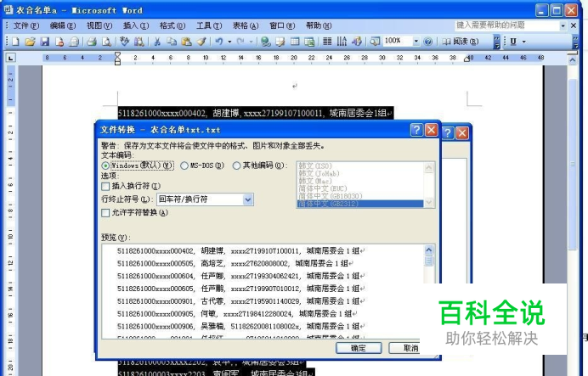
Task: Open the Redo history dropdown arrow
Action: (x=251, y=42)
